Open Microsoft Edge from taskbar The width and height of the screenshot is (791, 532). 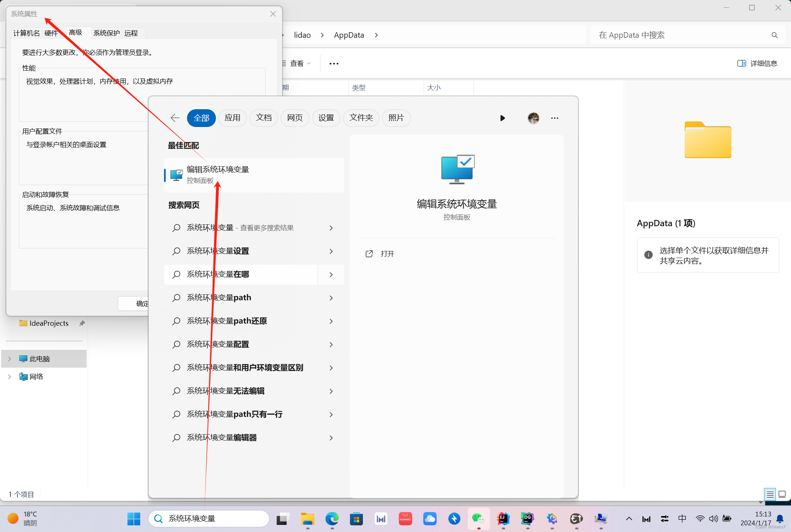click(x=332, y=519)
